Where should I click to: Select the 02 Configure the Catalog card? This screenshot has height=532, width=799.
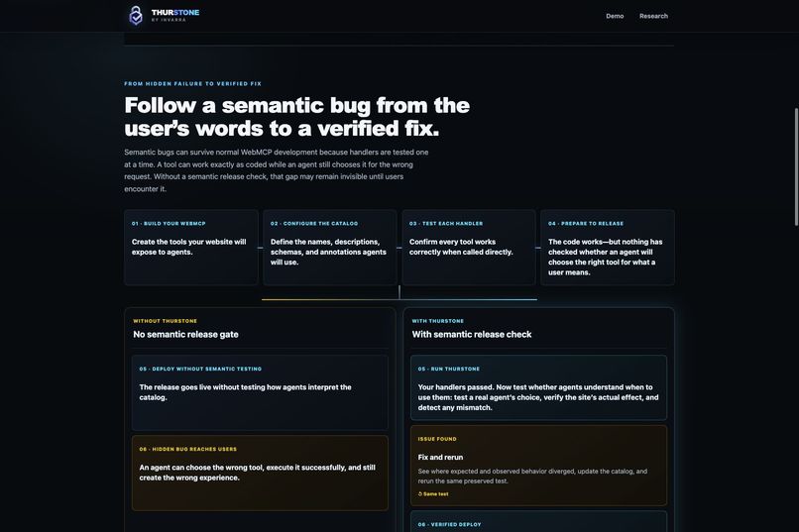(x=330, y=248)
